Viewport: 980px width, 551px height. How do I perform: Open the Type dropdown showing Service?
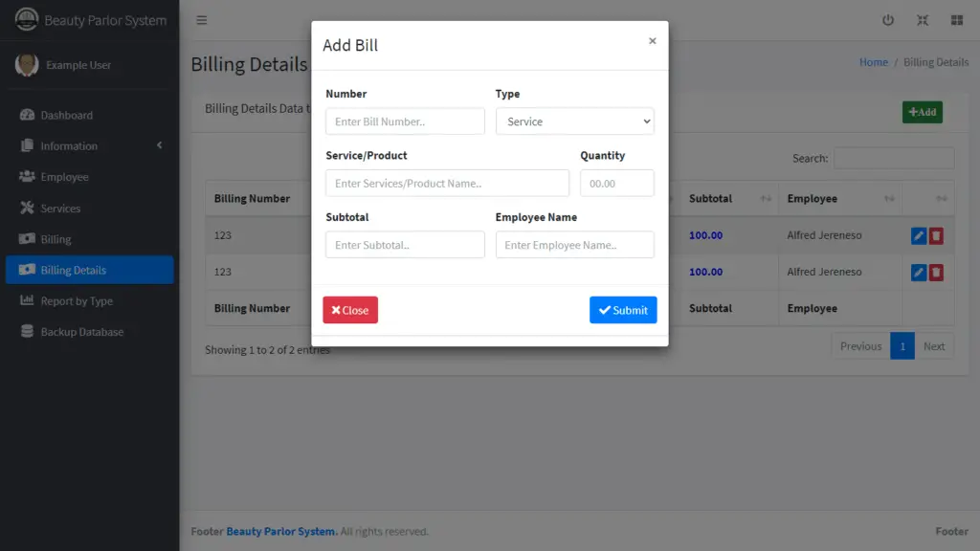tap(574, 121)
